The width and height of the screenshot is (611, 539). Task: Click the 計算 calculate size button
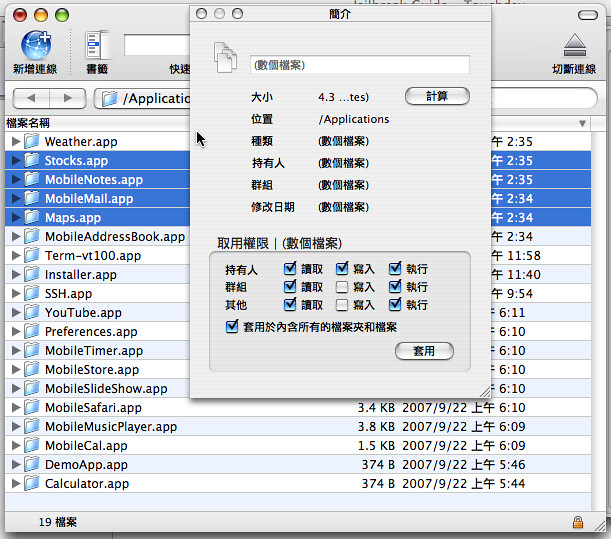437,96
